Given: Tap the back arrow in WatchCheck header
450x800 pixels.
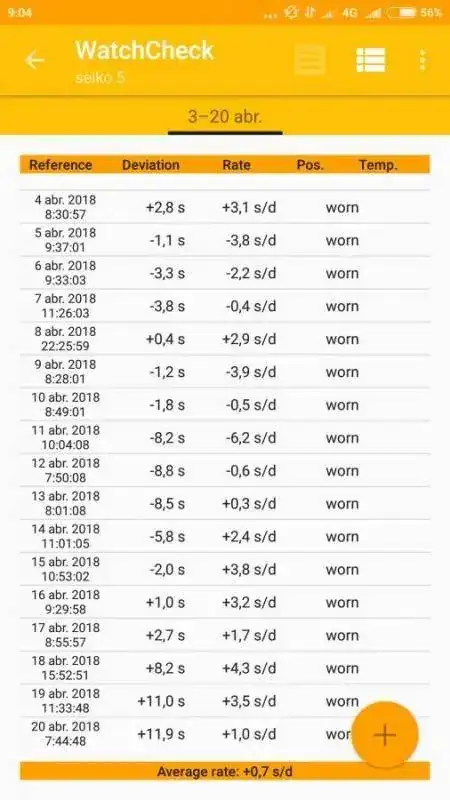Looking at the screenshot, I should 35,60.
